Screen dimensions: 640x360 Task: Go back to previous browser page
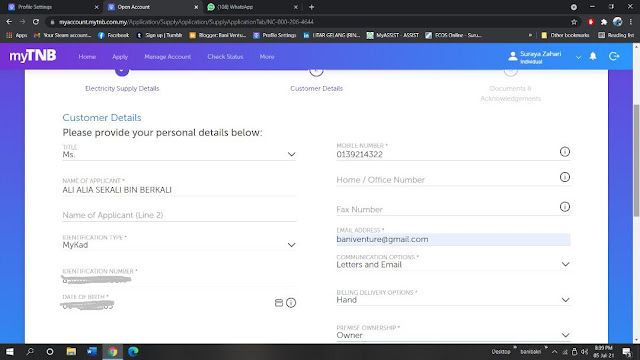coord(9,22)
